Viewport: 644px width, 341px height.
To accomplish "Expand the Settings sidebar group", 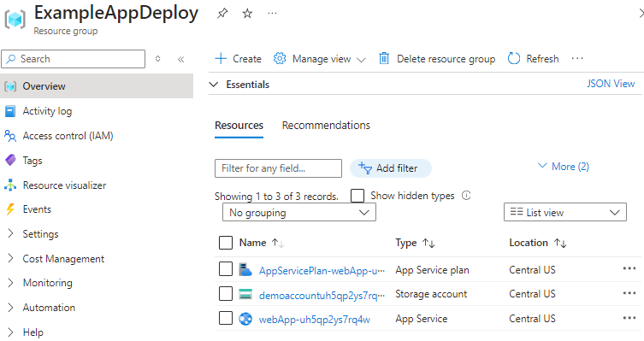I will pyautogui.click(x=10, y=233).
